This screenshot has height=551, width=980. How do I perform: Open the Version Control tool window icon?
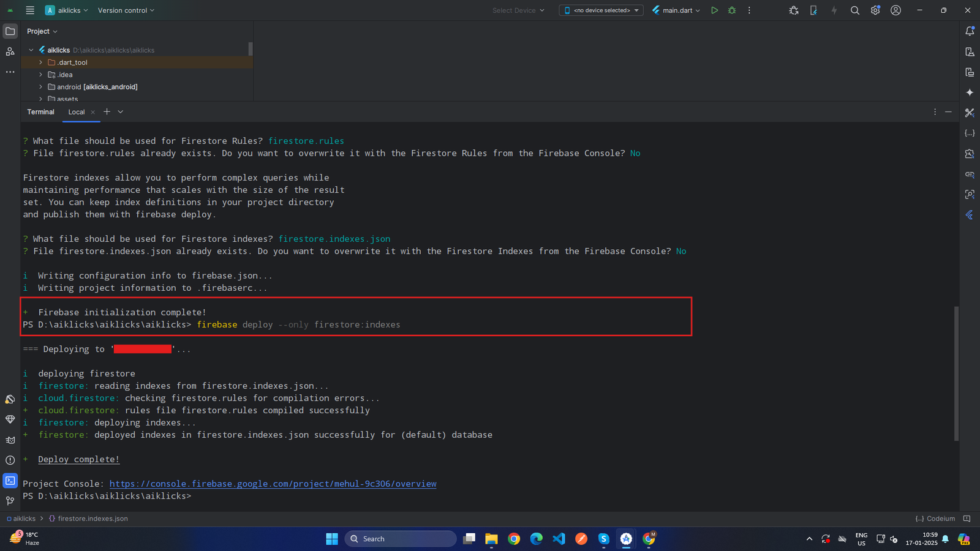pyautogui.click(x=10, y=501)
